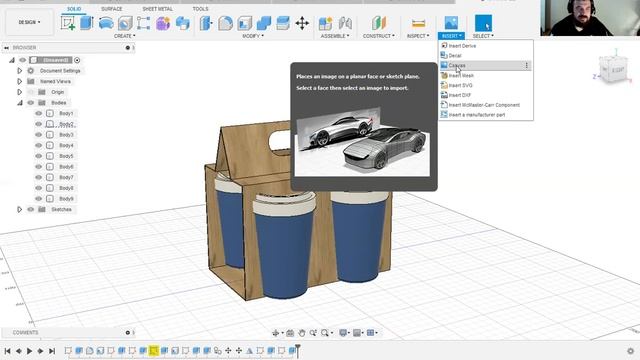Choose Insert a manufacturer part
Image resolution: width=640 pixels, height=360 pixels.
486,115
